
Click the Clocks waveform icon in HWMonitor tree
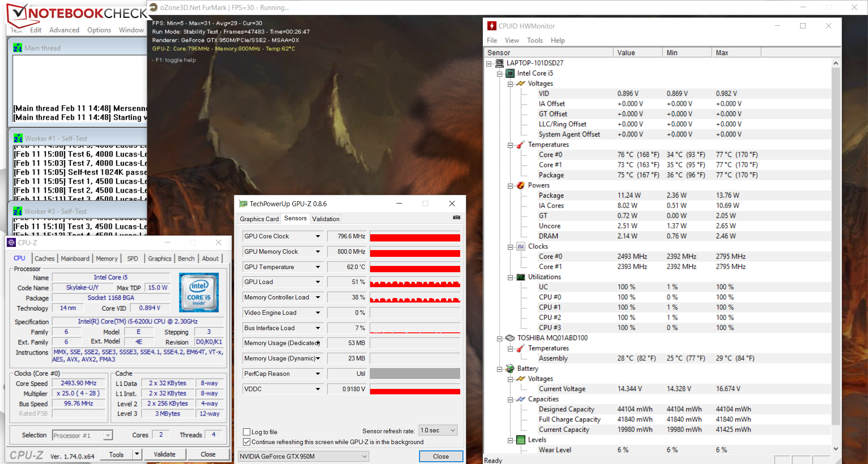tap(521, 246)
